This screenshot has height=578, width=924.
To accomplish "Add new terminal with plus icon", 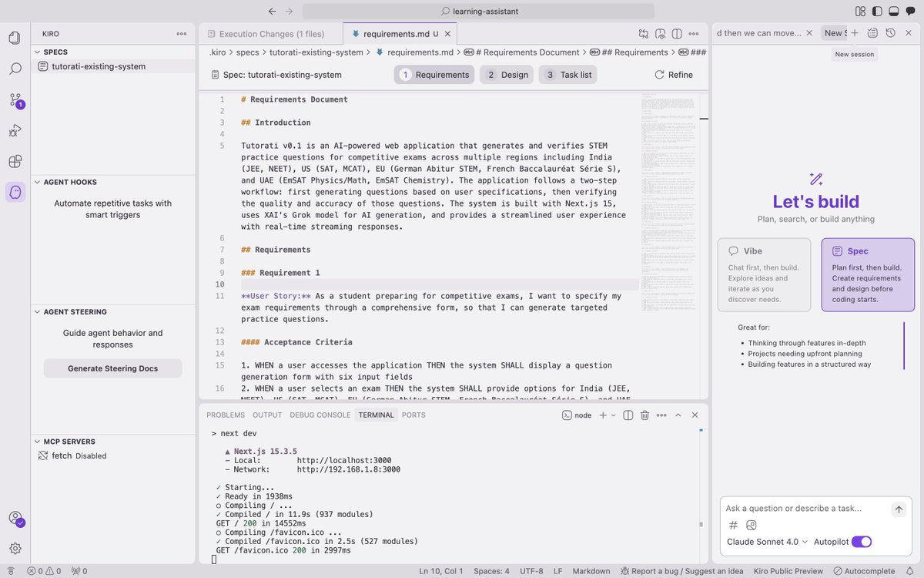I will (x=603, y=415).
